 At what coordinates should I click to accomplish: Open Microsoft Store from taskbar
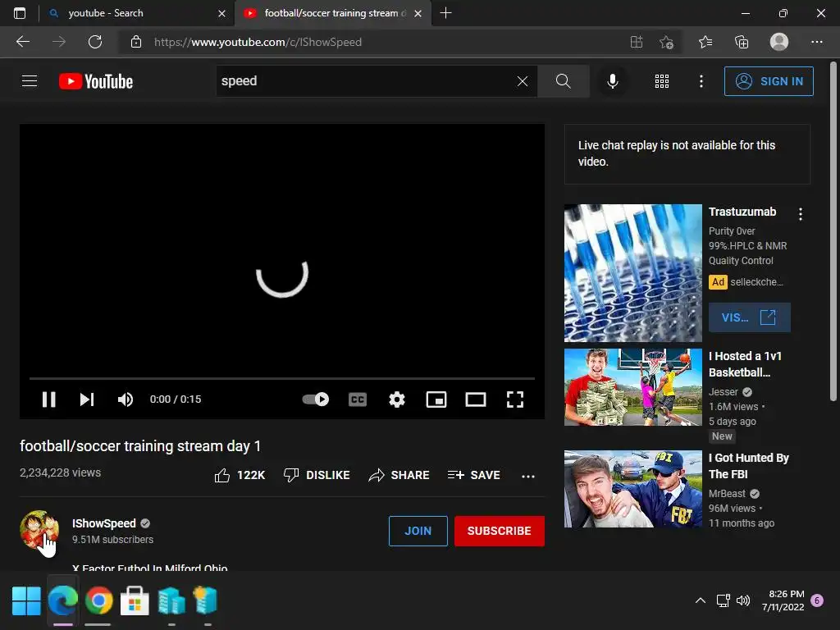click(135, 600)
